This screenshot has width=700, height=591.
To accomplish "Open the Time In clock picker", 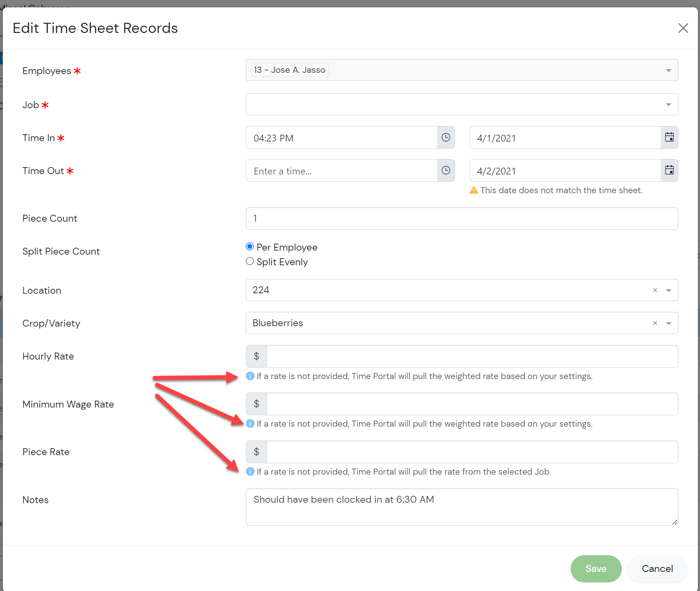I will pos(446,137).
